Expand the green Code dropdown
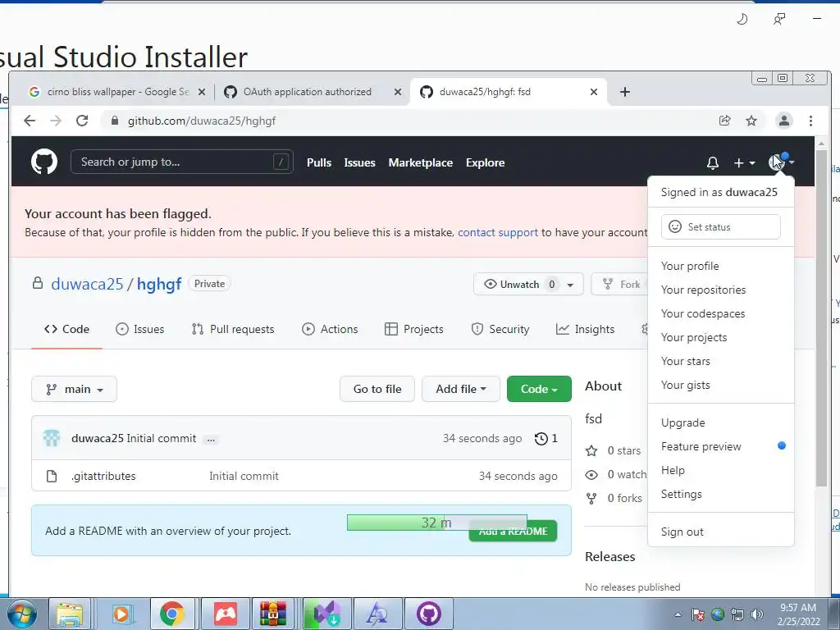Screen dimensions: 840x630 pyautogui.click(x=539, y=389)
